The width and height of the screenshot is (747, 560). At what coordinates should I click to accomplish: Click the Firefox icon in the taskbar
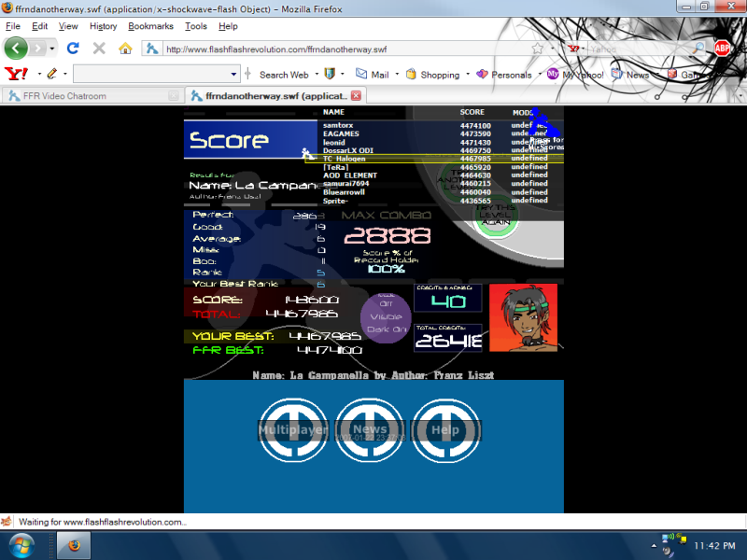pyautogui.click(x=74, y=544)
